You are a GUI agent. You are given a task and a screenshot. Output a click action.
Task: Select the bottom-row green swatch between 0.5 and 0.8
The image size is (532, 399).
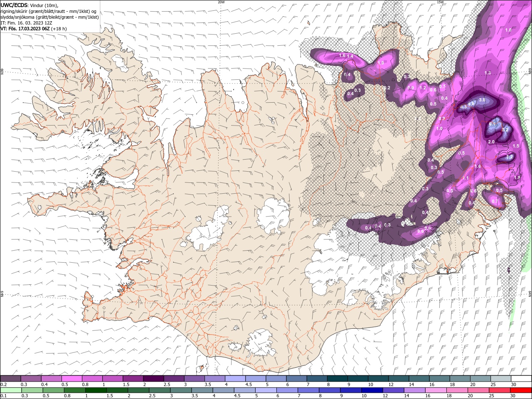tap(54, 390)
